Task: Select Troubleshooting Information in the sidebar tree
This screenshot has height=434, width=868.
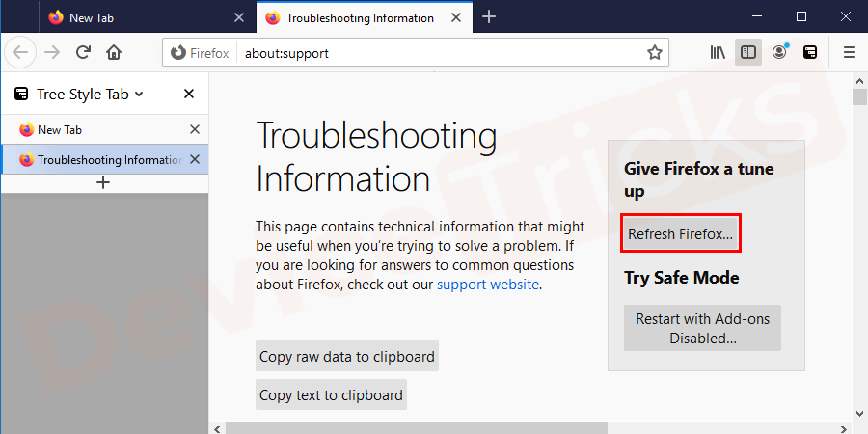Action: coord(105,159)
